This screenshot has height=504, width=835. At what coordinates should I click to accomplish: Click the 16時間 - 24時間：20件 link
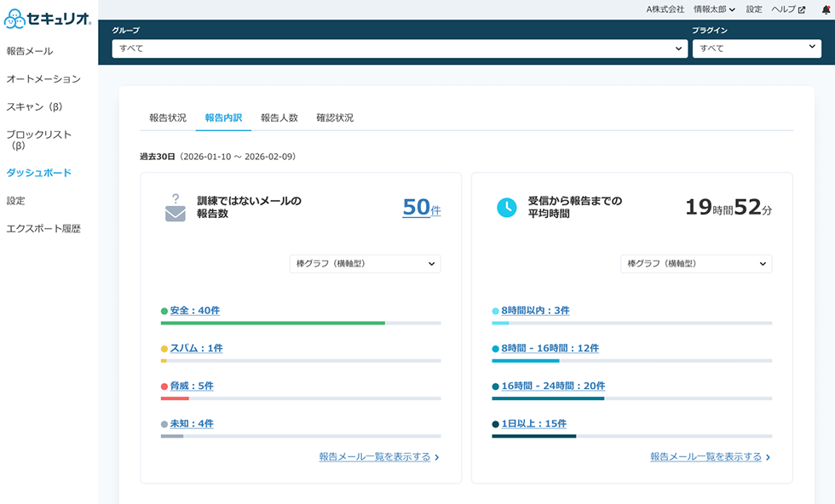(x=553, y=386)
